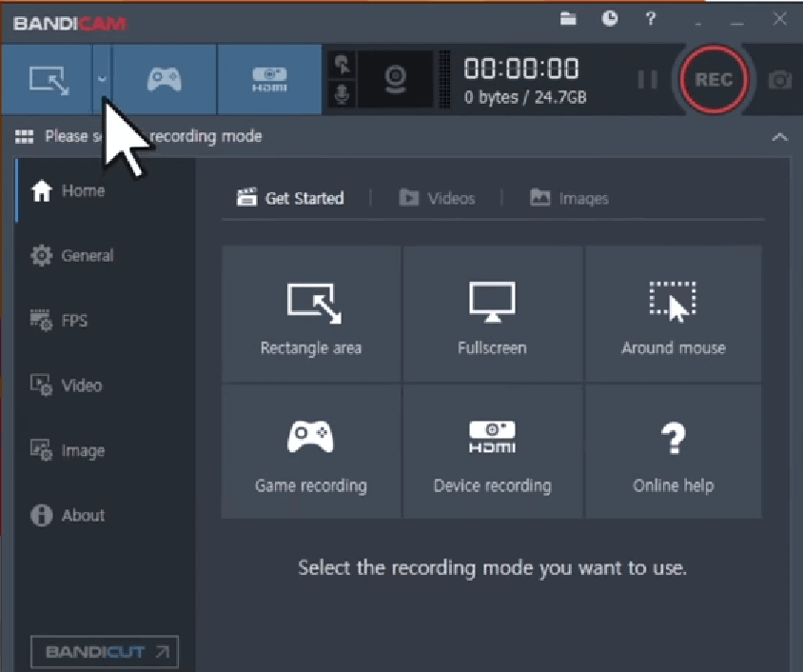Open screen recording mode dropdown arrow
Screen dimensions: 803x672
point(102,79)
